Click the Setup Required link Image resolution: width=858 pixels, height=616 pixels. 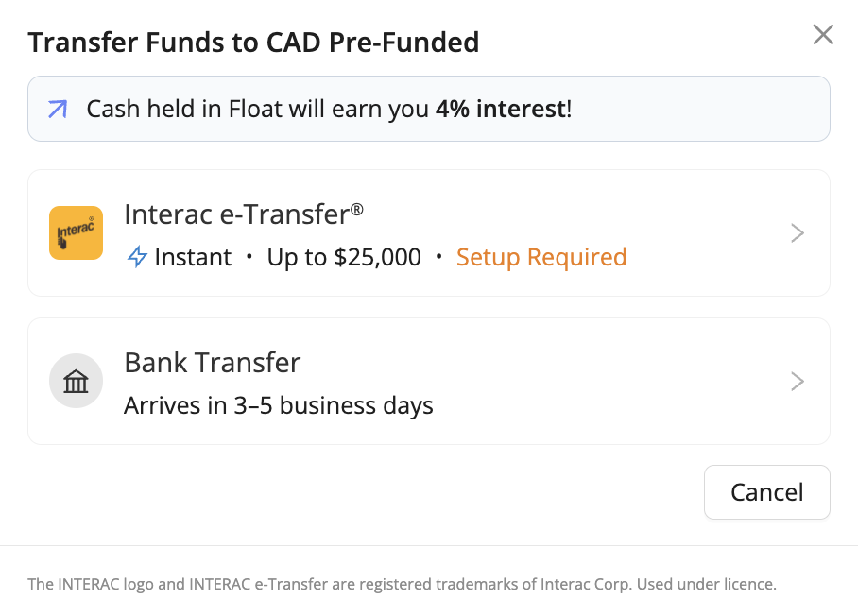[541, 256]
